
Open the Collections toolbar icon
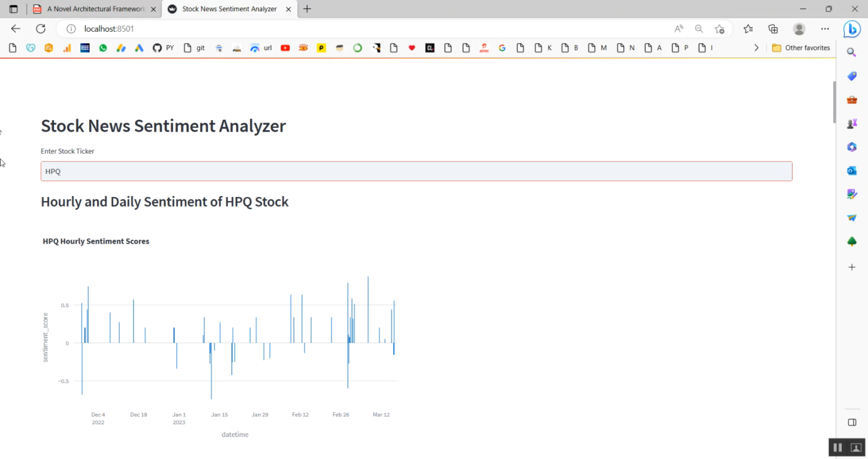tap(773, 29)
